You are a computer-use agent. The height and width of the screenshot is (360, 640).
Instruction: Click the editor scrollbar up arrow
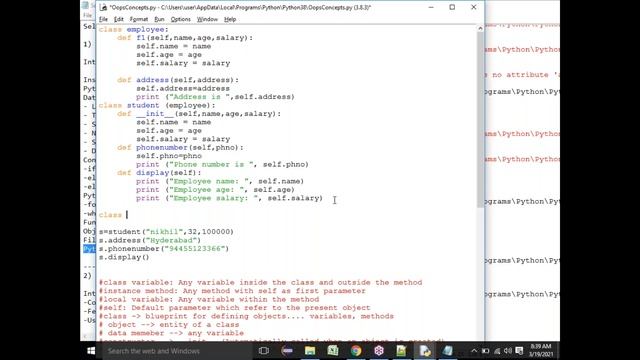(480, 29)
